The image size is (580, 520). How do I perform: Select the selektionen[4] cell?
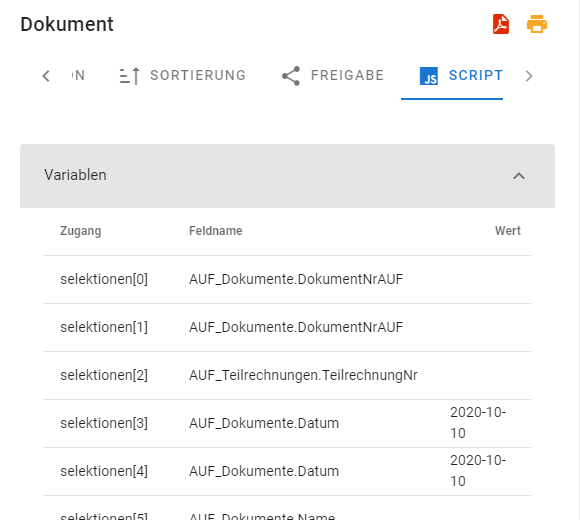104,472
